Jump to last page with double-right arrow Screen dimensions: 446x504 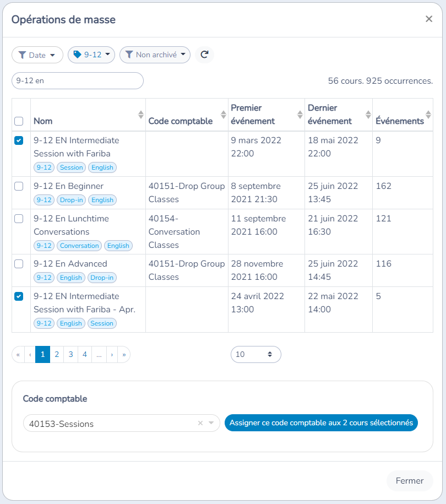124,355
